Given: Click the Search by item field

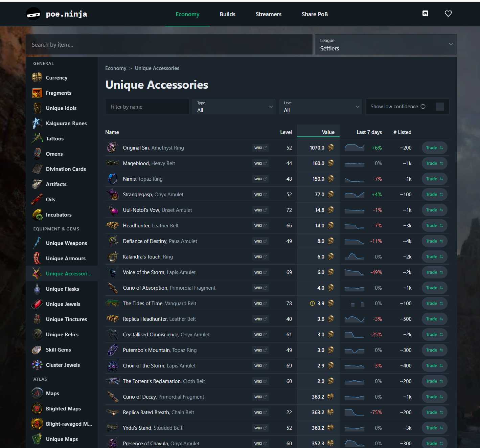Looking at the screenshot, I should point(169,44).
